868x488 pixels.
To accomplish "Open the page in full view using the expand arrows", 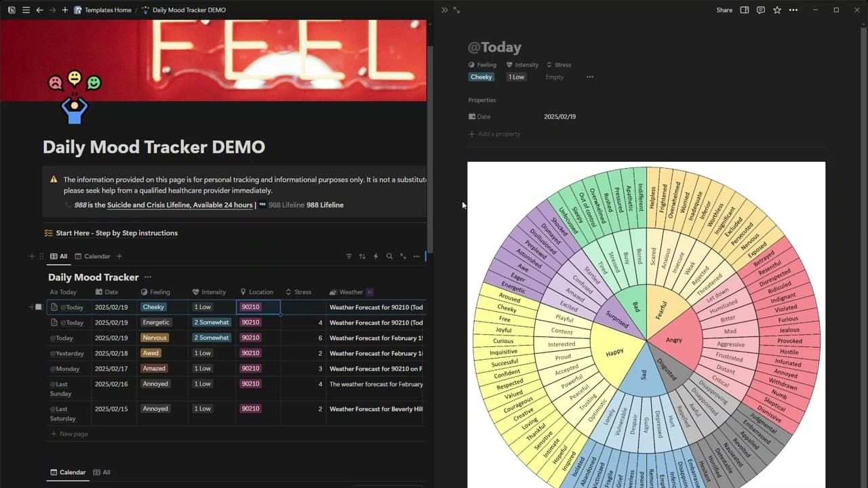I will click(456, 10).
